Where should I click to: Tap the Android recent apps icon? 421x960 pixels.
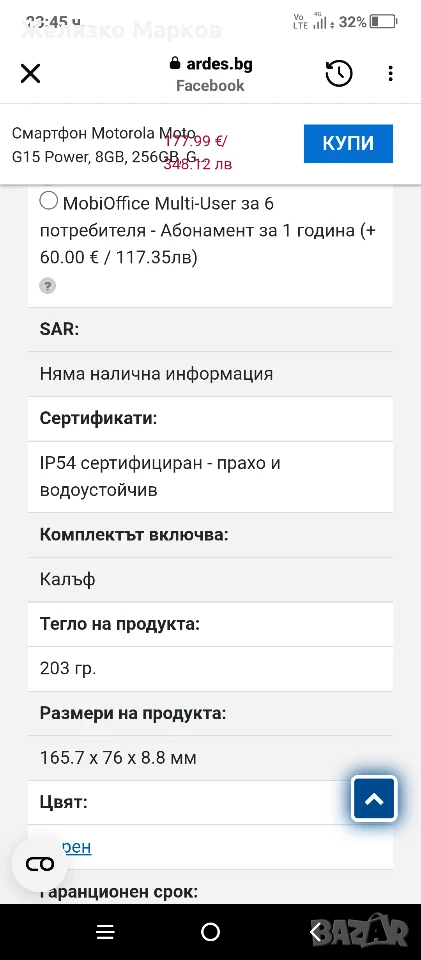click(x=105, y=932)
